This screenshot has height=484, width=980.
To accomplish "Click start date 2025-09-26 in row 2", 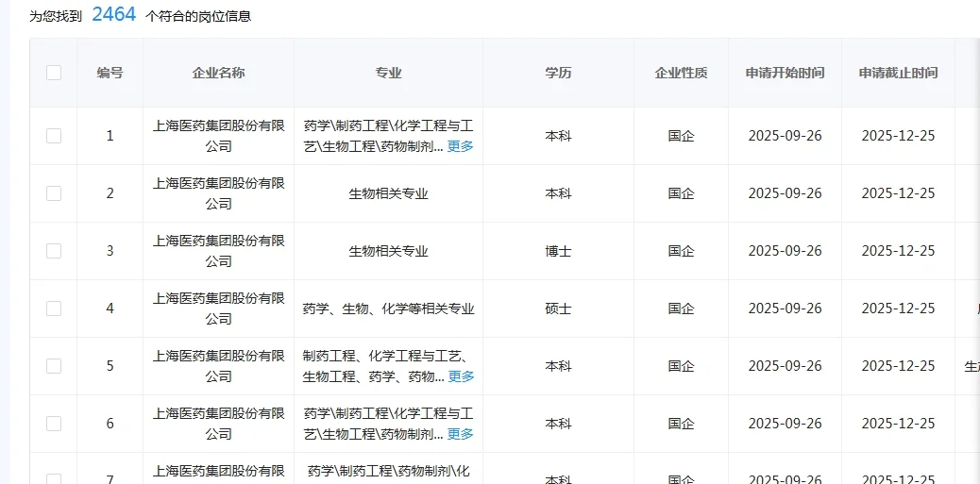I will [x=785, y=193].
